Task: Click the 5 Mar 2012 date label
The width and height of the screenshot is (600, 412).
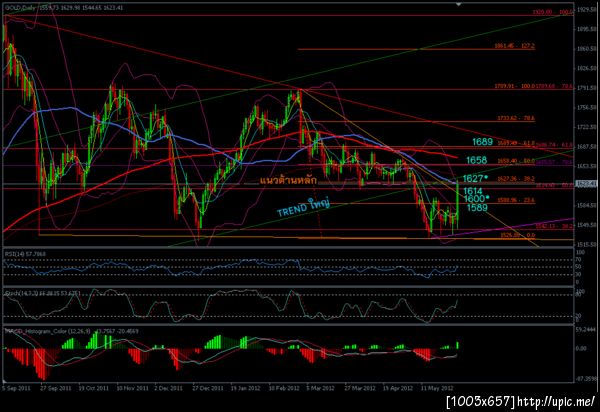Action: click(320, 388)
